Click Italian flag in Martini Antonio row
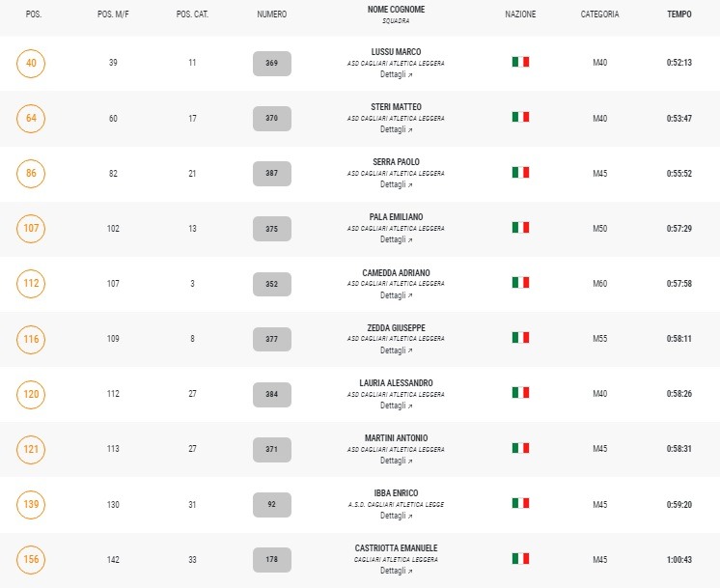The image size is (720, 588). 520,448
